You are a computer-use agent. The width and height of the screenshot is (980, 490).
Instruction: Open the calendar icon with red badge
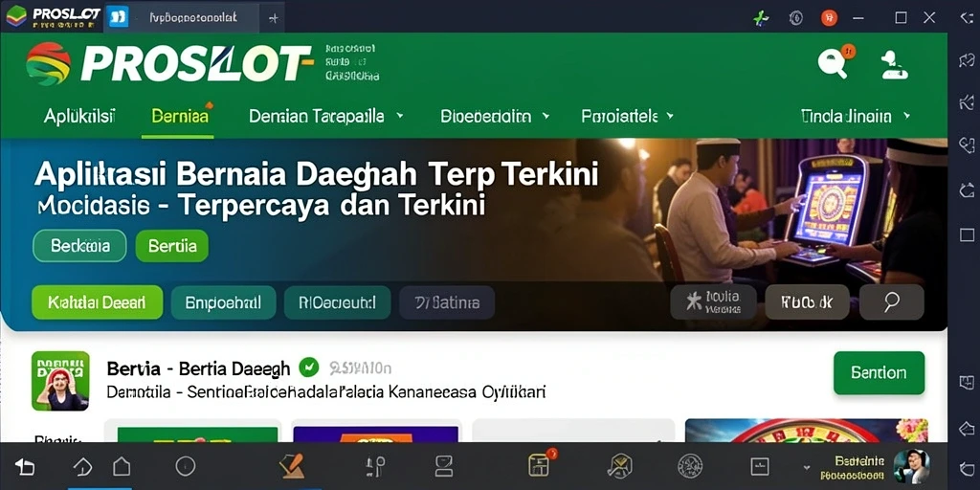[x=540, y=464]
